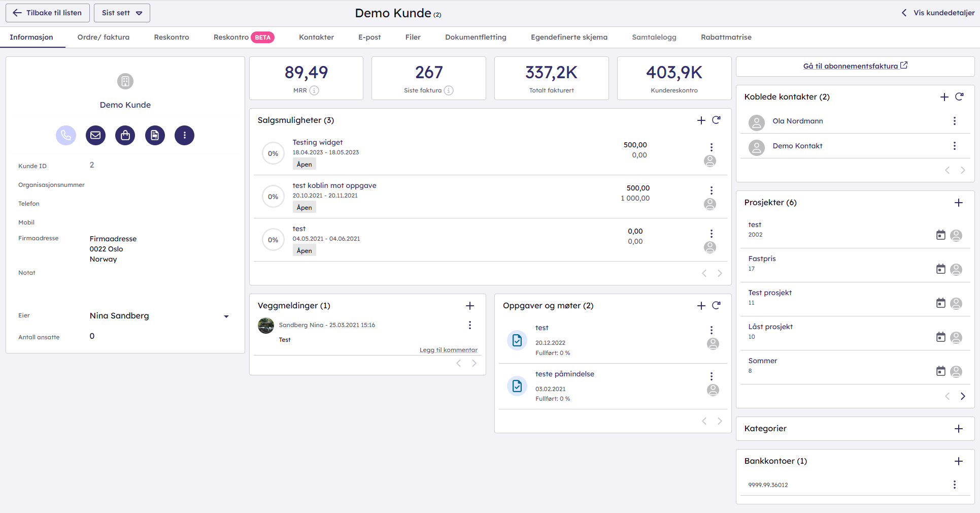This screenshot has height=513, width=980.
Task: Add a new sales opportunity with plus icon
Action: click(x=701, y=120)
